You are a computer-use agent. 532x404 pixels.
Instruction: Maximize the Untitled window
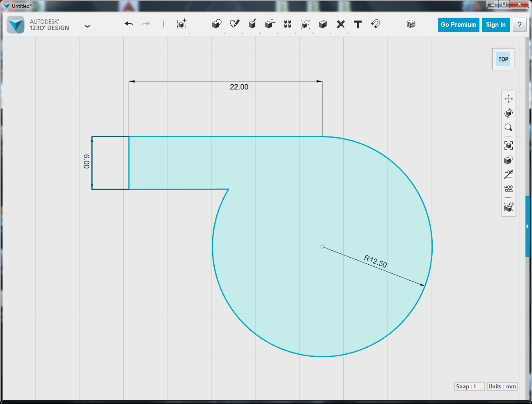coord(504,4)
